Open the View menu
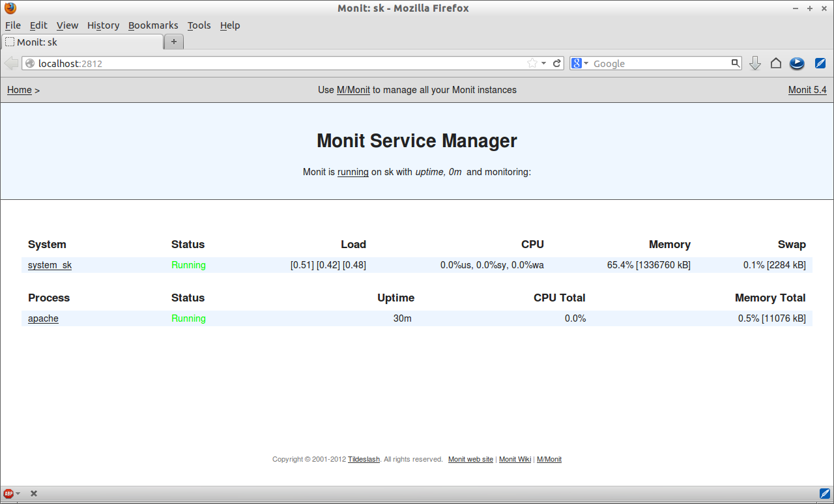Screen dimensions: 834x504 (x=67, y=25)
